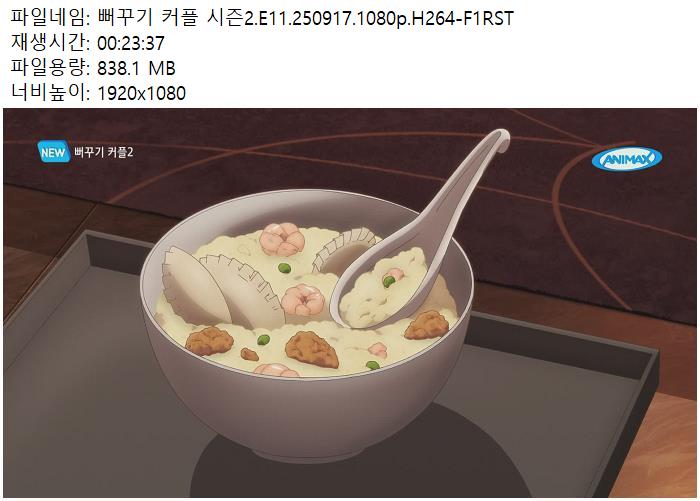Click the 00:23:37 playtime value

[x=131, y=43]
